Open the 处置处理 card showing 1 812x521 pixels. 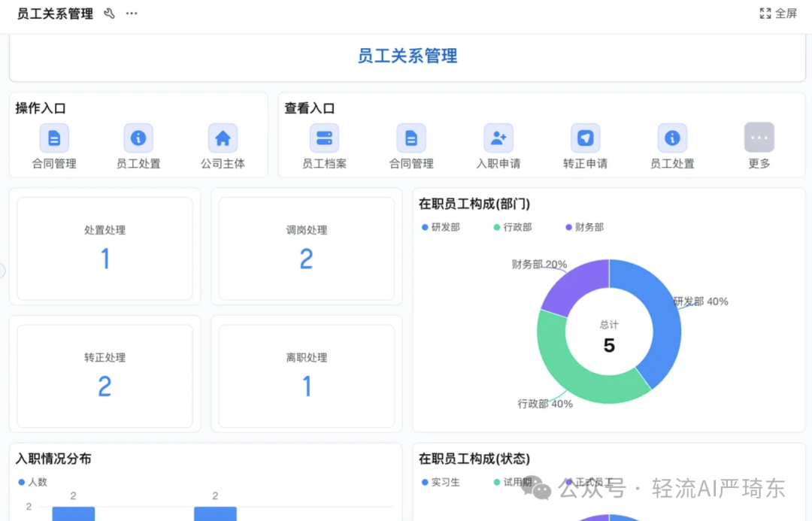[105, 248]
